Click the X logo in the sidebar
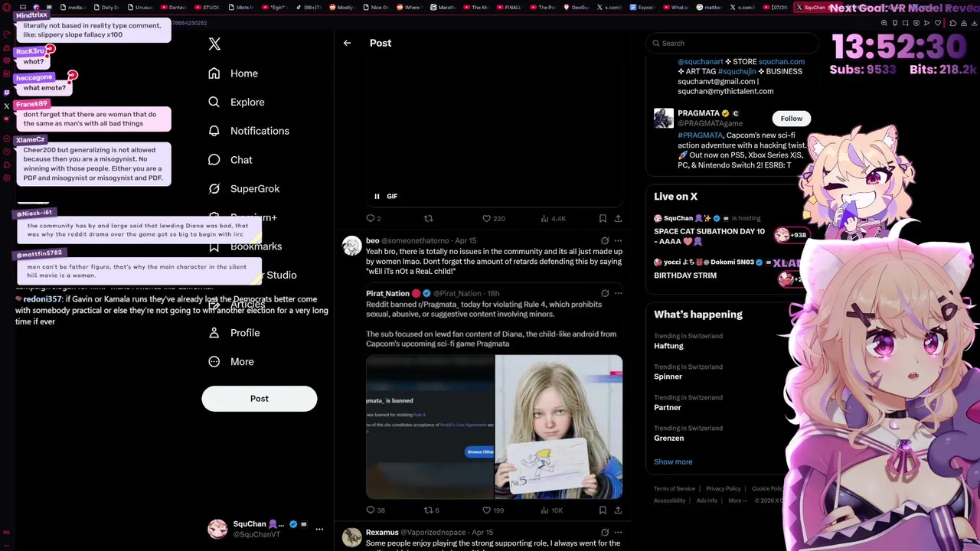 [214, 44]
